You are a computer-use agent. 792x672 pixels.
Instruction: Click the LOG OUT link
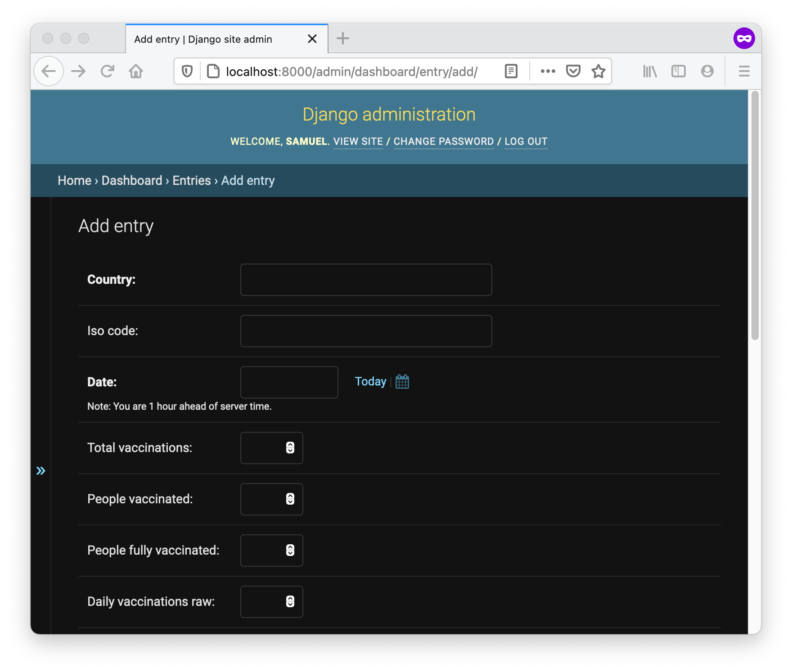point(526,141)
